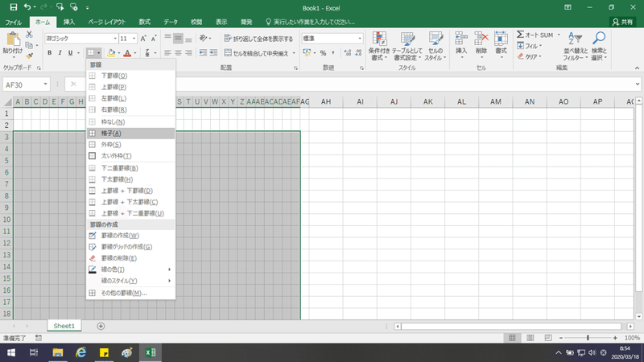Click the Fill Color bucket icon
This screenshot has height=362, width=644.
(x=111, y=53)
